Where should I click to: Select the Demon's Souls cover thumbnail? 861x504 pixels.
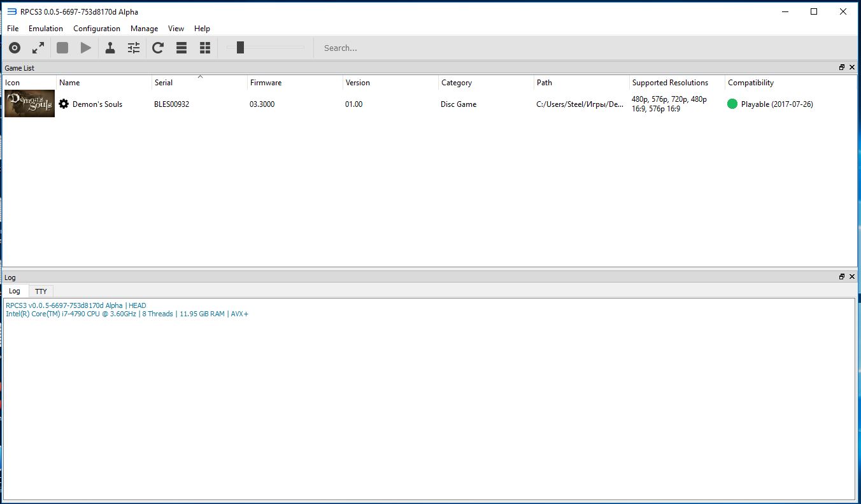click(29, 104)
